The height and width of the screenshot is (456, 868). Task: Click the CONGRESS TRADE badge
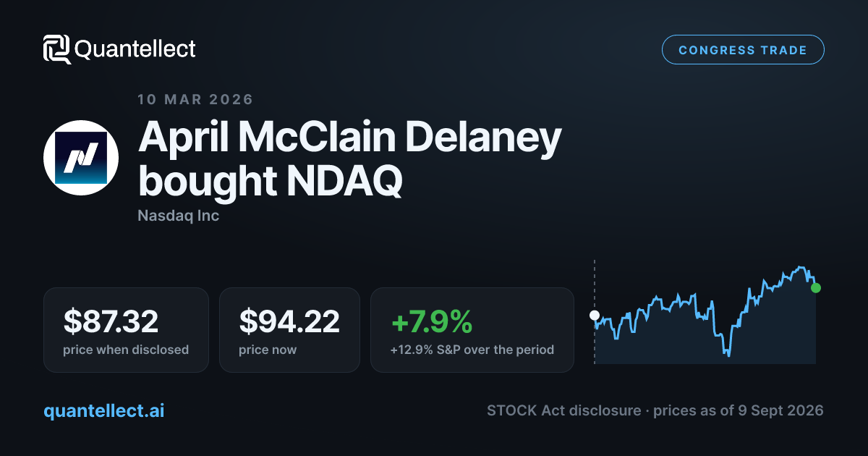pyautogui.click(x=743, y=50)
